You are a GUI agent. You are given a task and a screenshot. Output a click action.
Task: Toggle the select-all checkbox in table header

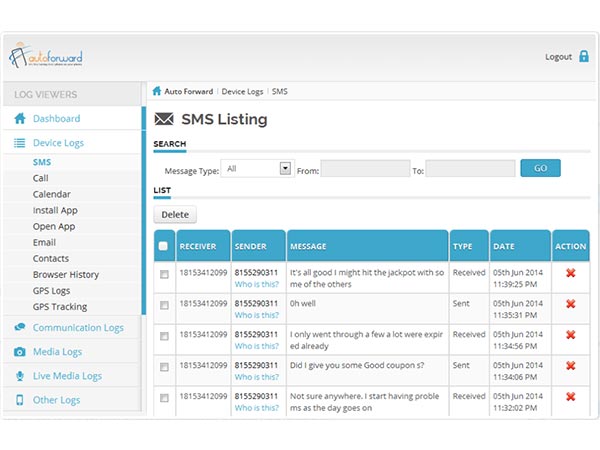click(x=163, y=246)
